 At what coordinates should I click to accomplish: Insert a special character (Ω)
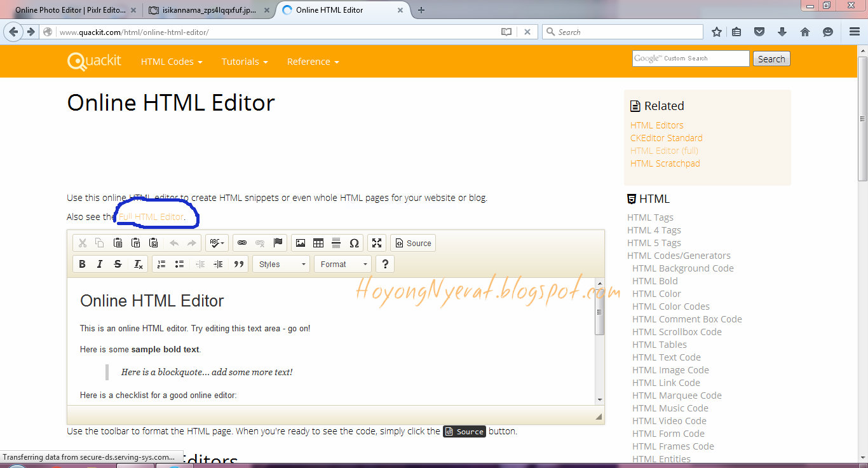(354, 242)
